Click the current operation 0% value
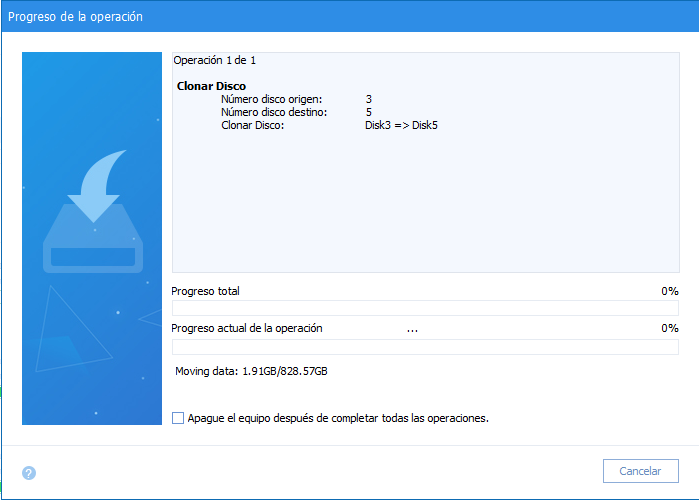Viewport: 699px width, 500px height. 670,328
